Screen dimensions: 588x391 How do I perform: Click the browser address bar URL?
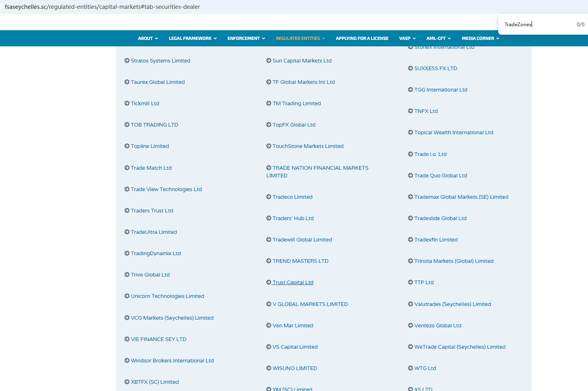click(102, 7)
